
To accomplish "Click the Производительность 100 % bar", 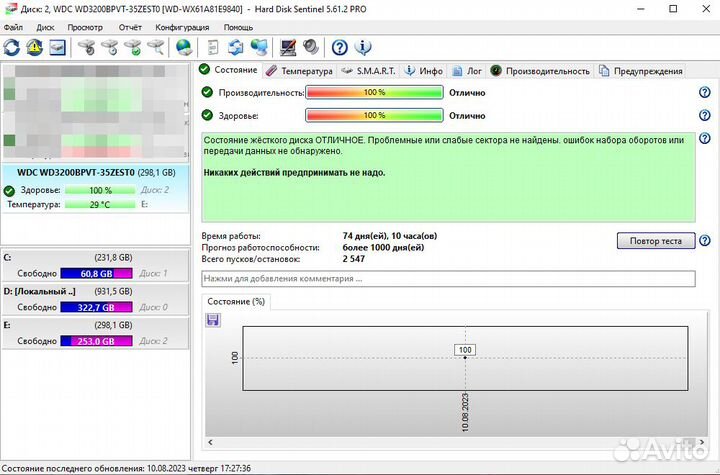I will pos(374,92).
